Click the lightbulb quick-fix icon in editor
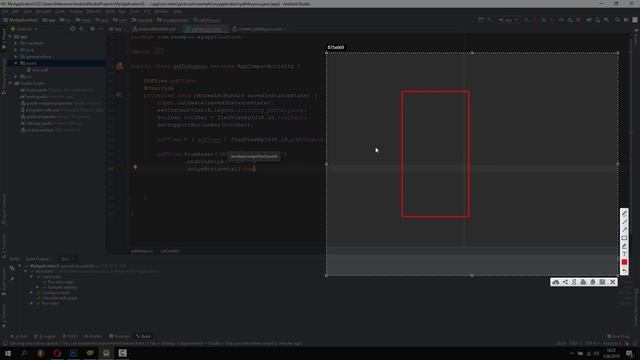640x360 pixels. coord(135,167)
